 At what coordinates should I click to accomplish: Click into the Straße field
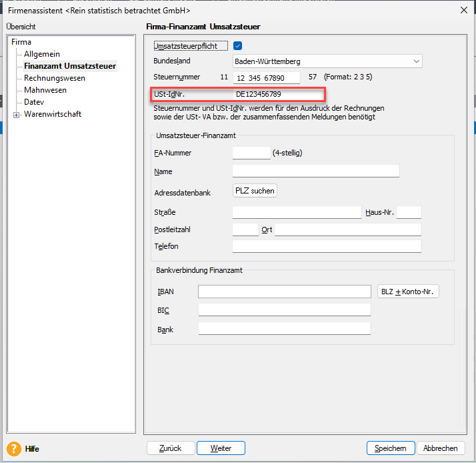coord(297,212)
